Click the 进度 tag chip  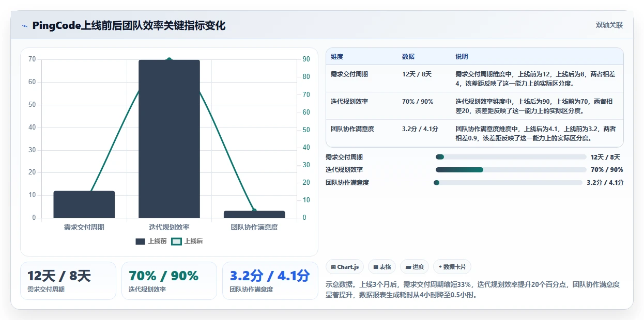pos(415,267)
